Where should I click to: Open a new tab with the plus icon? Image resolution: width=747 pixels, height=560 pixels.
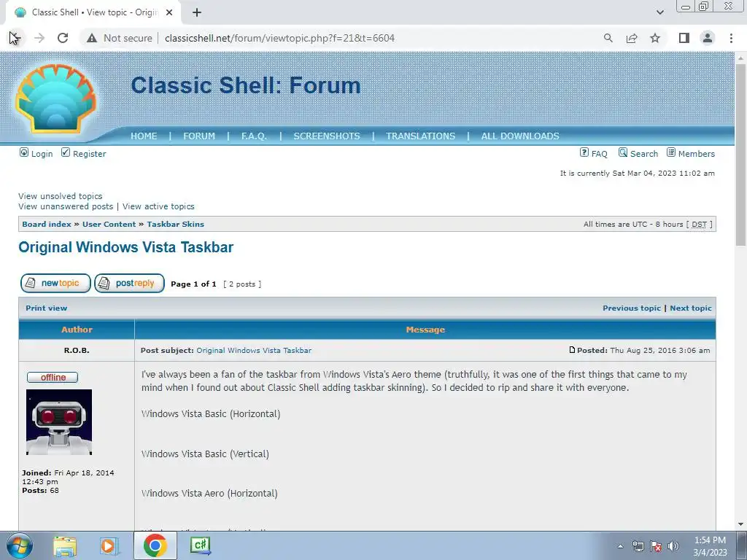point(197,12)
